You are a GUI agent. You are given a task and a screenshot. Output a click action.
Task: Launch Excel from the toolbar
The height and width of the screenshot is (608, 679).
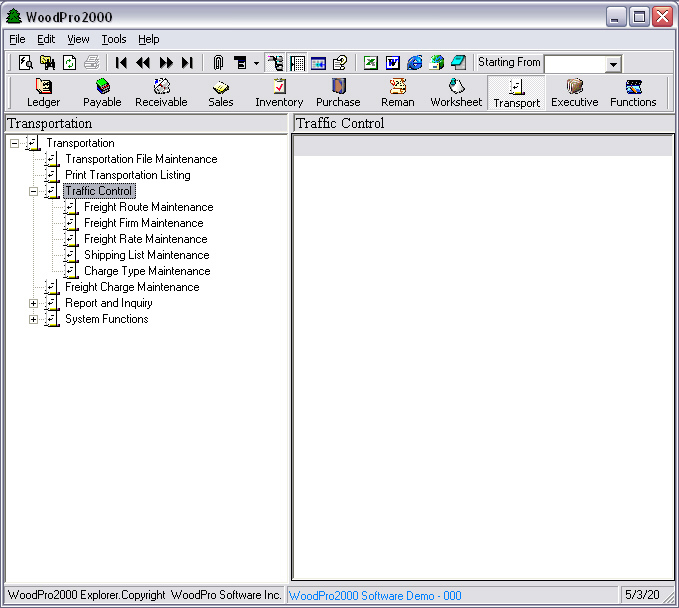pyautogui.click(x=371, y=63)
